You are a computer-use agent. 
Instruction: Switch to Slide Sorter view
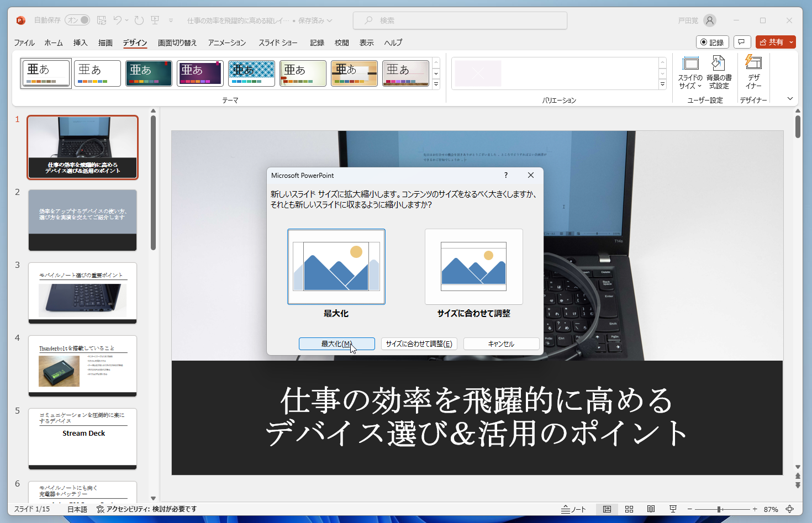(629, 509)
